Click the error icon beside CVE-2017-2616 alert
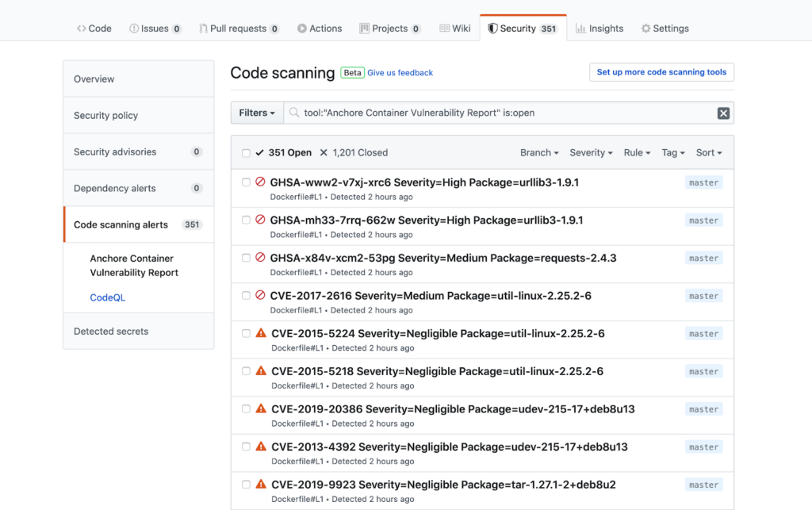 [x=260, y=296]
